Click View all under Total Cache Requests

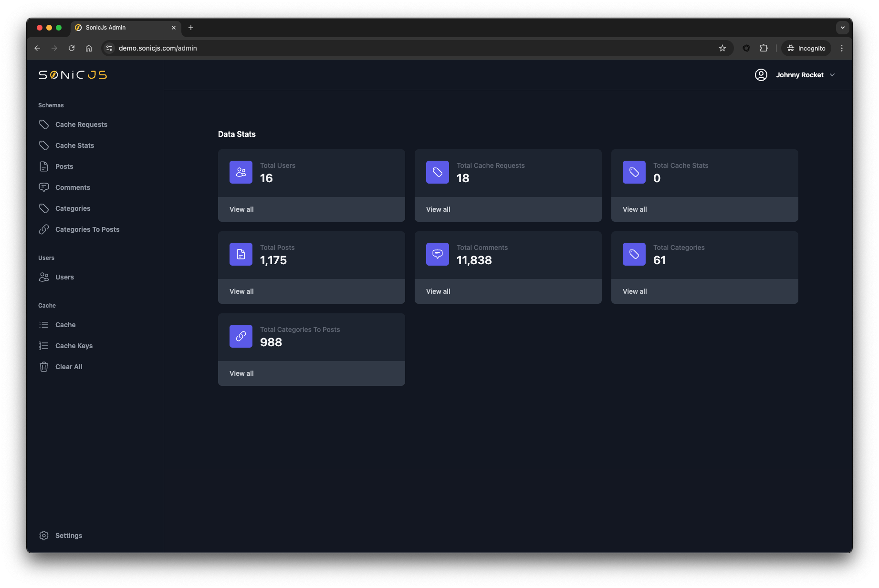click(x=438, y=209)
